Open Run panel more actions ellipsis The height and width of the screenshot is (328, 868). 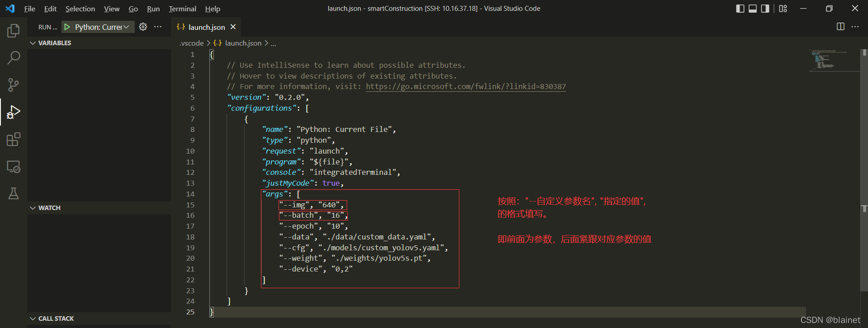[158, 27]
